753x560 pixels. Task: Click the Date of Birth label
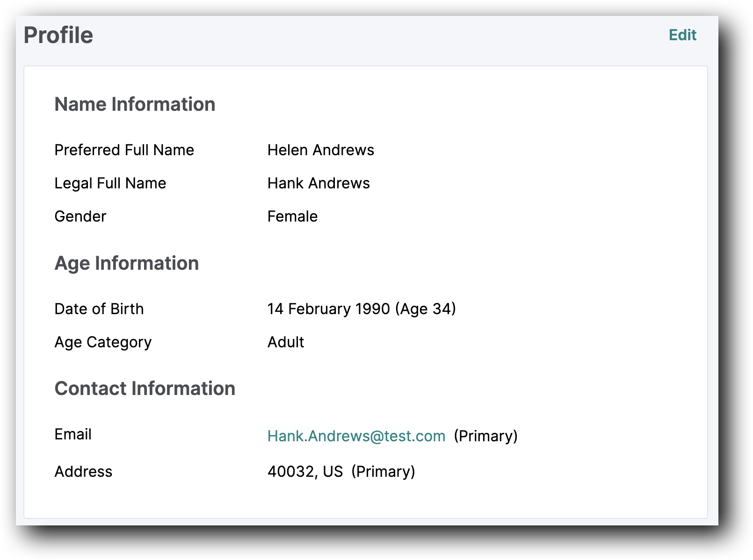point(99,309)
